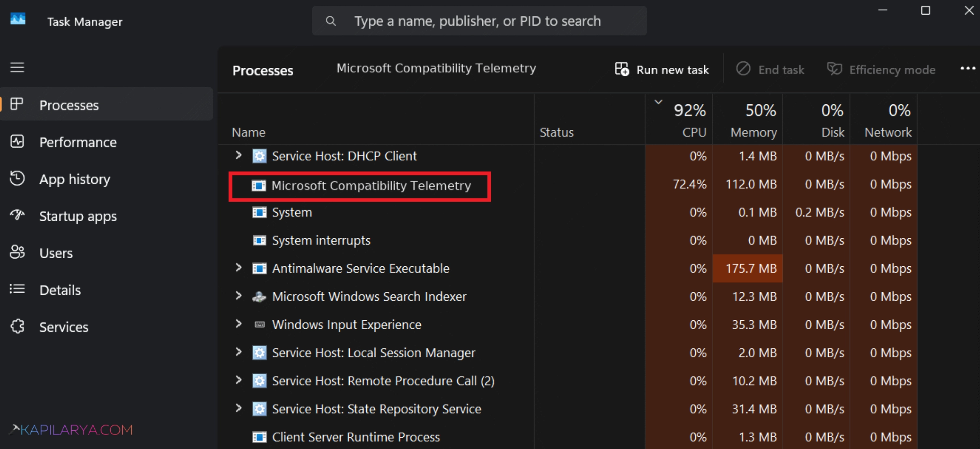Screen dimensions: 980x449
Task: Focus the name, publisher, or PID search box
Action: coord(479,21)
